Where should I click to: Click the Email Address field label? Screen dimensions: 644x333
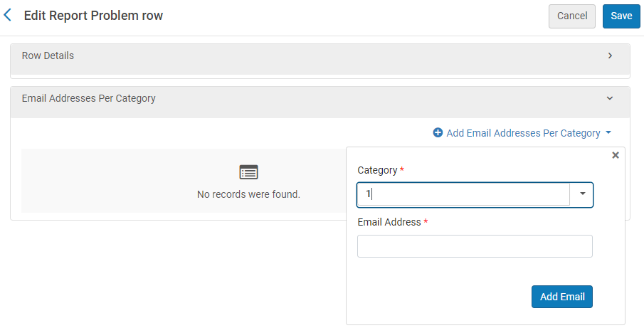(x=389, y=222)
